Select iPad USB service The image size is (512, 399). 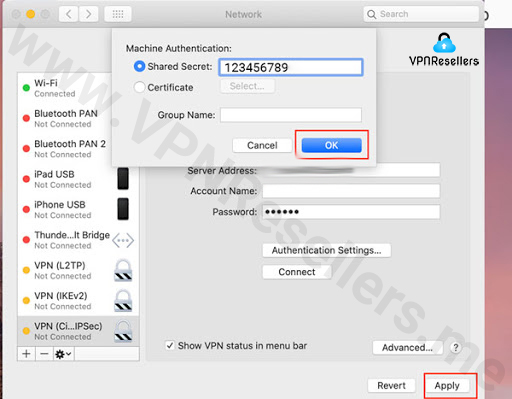tap(78, 179)
